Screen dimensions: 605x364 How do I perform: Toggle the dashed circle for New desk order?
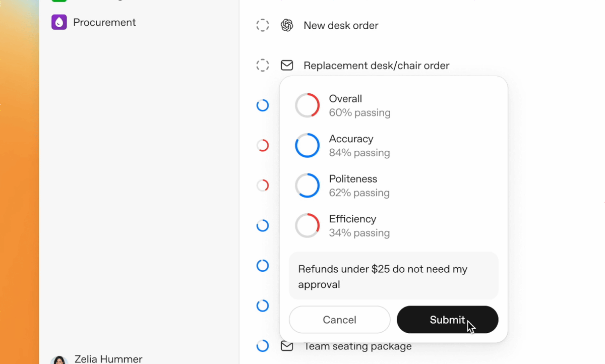click(263, 25)
